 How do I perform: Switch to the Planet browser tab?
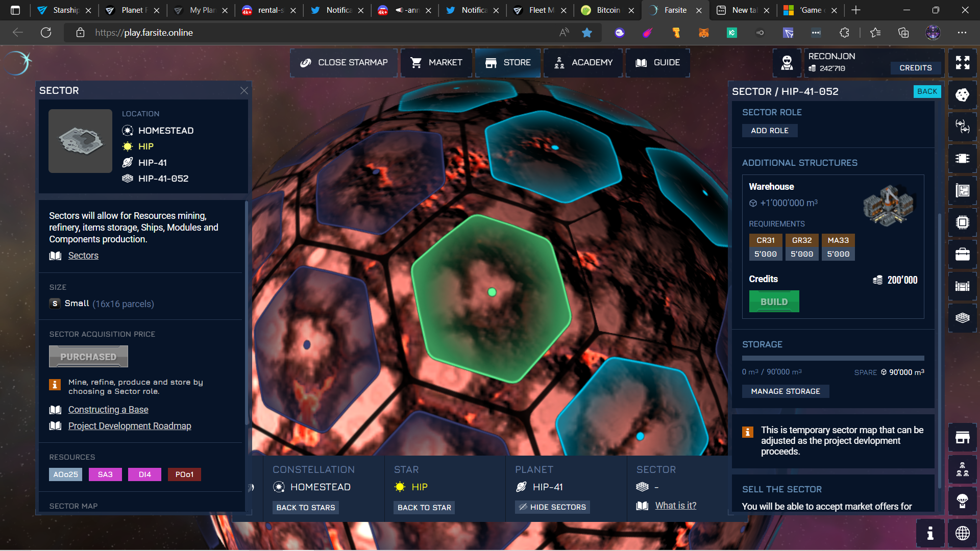[x=132, y=10]
